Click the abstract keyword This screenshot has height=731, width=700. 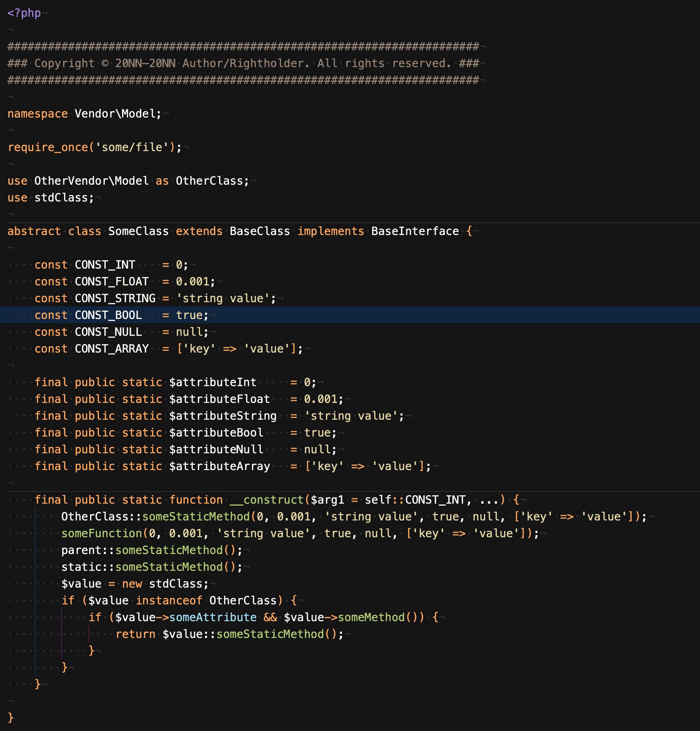pos(34,231)
